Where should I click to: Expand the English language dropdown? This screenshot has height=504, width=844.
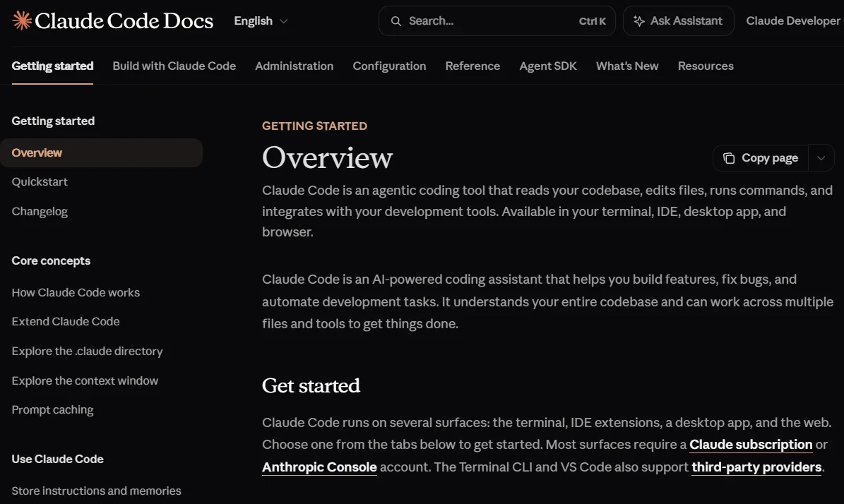261,21
